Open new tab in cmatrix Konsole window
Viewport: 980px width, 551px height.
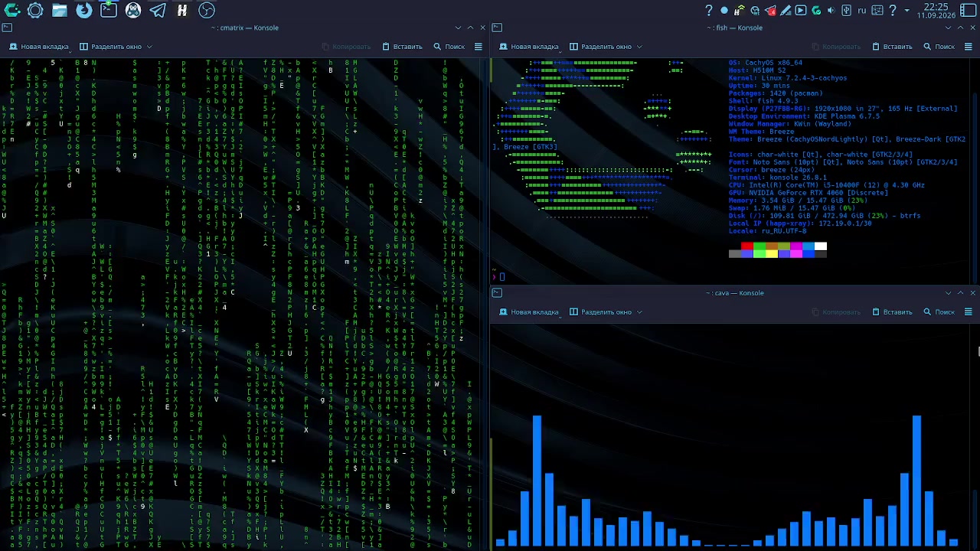(x=39, y=47)
